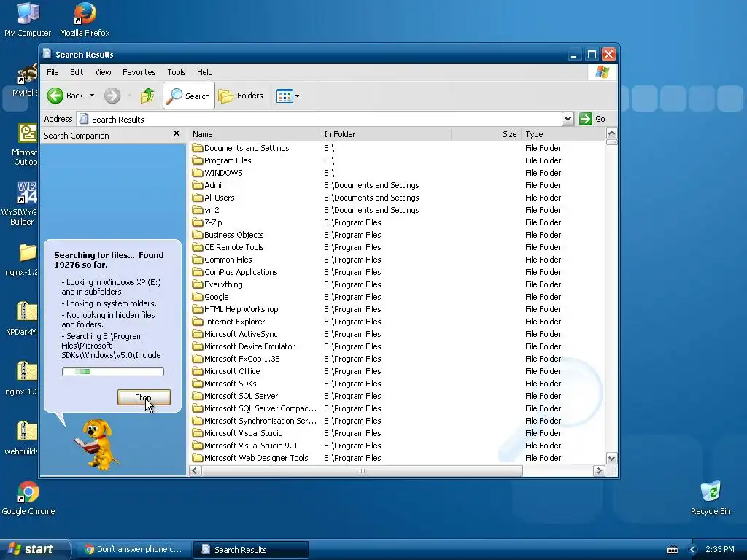Image resolution: width=747 pixels, height=560 pixels.
Task: Select Documents and Settings row
Action: point(398,148)
